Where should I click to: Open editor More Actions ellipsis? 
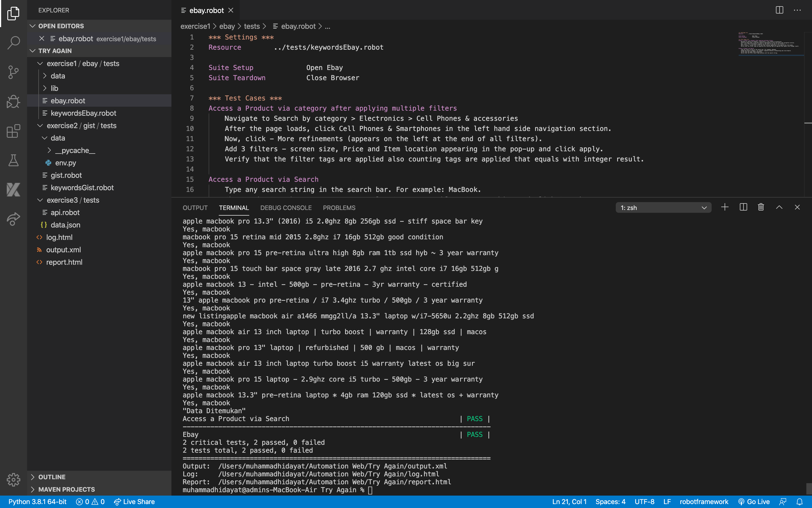pyautogui.click(x=797, y=10)
